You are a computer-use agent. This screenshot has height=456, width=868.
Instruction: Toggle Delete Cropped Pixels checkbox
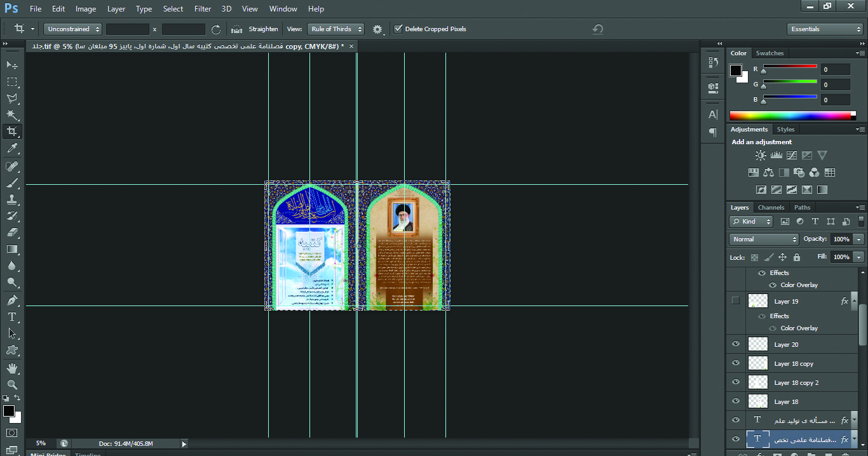[x=398, y=29]
